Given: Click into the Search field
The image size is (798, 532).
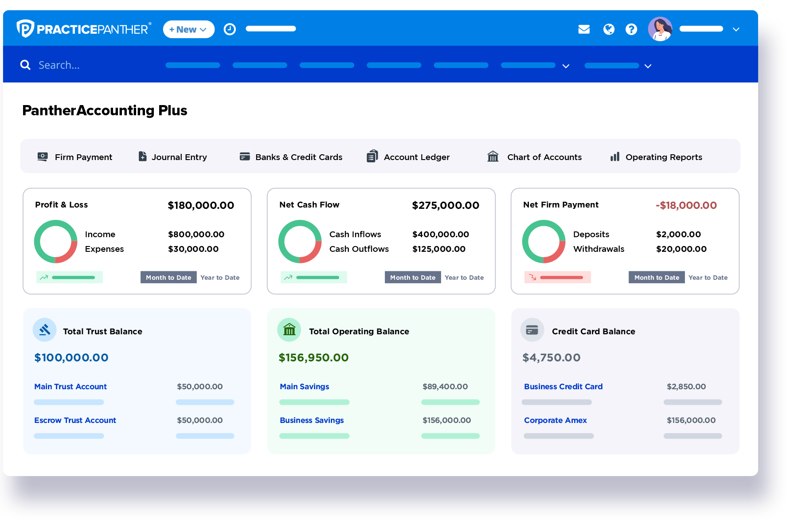Looking at the screenshot, I should coord(89,65).
